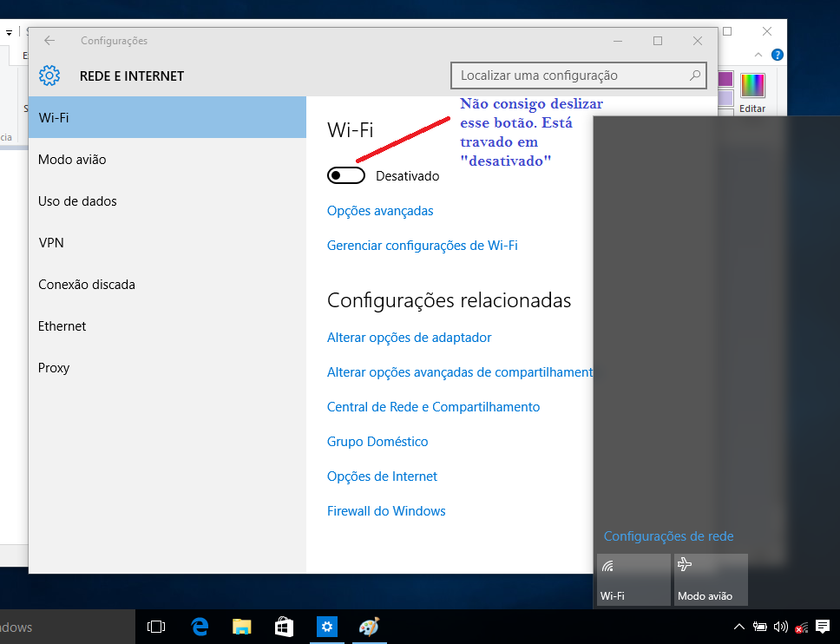Open the Windows Store taskbar icon
Viewport: 840px width, 644px height.
click(x=284, y=627)
